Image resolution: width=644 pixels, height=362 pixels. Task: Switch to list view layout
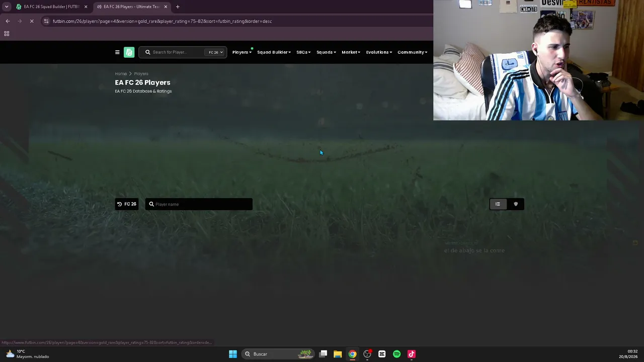pyautogui.click(x=498, y=204)
